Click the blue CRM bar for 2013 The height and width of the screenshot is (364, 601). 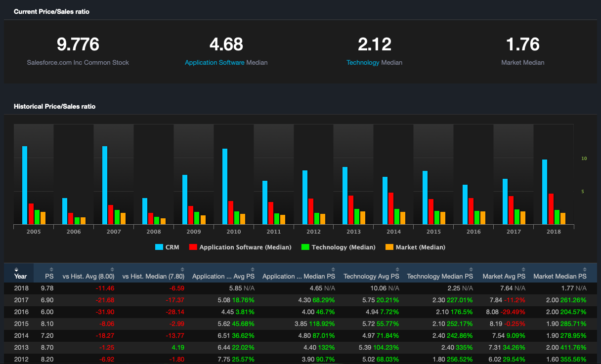(345, 196)
